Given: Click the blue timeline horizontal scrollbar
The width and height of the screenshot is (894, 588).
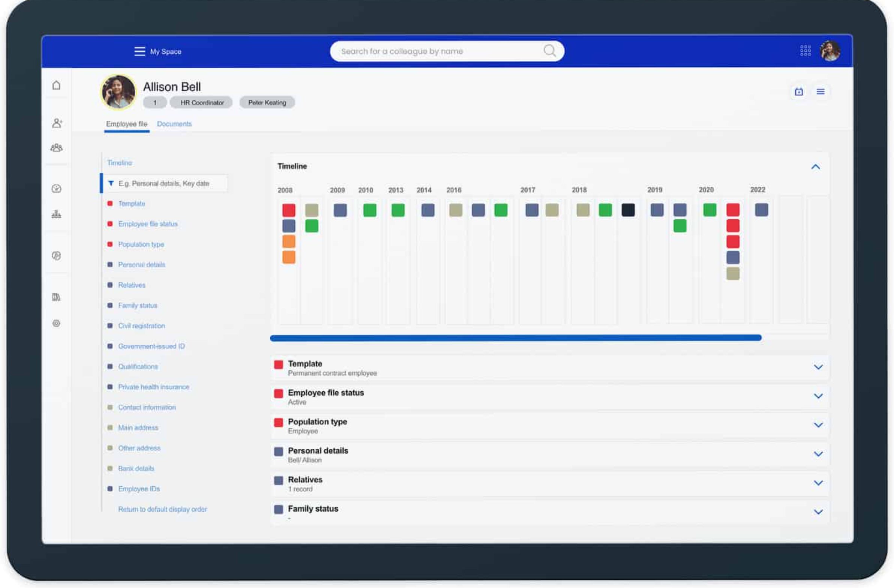Looking at the screenshot, I should pyautogui.click(x=515, y=338).
